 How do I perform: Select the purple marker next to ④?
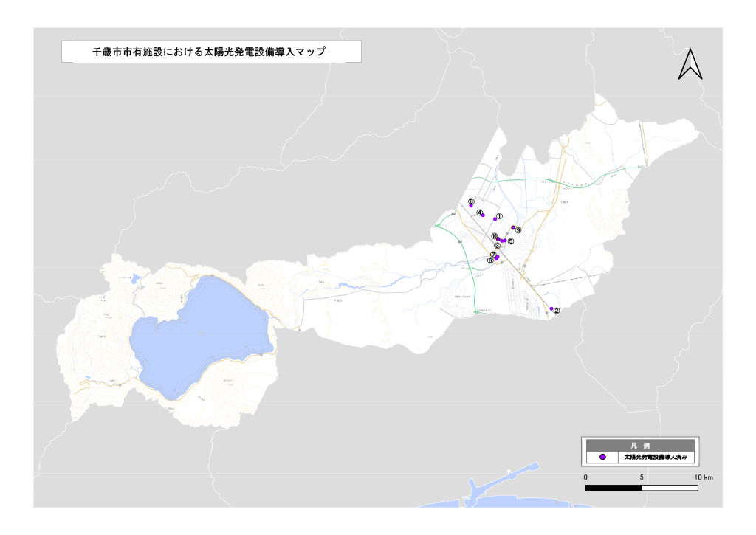(x=483, y=215)
